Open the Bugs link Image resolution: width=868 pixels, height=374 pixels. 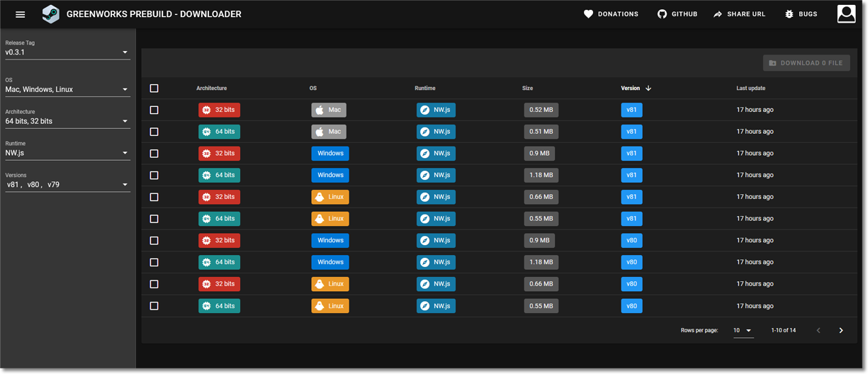pos(801,14)
